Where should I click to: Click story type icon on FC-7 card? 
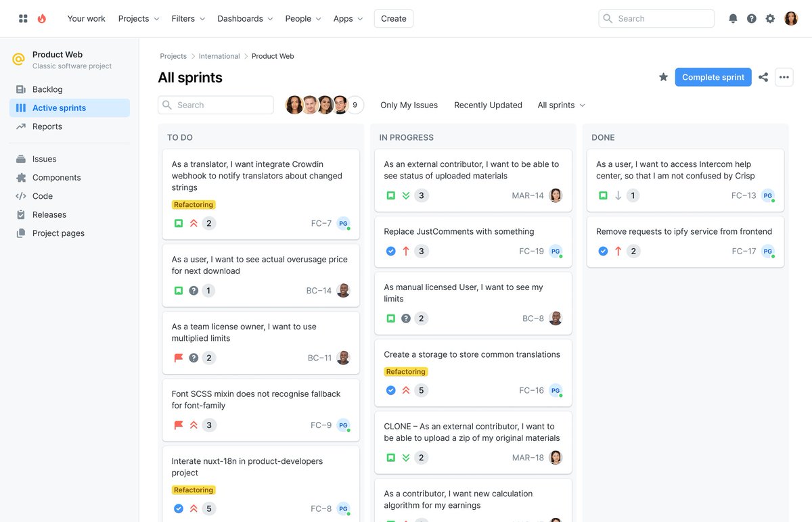(179, 223)
